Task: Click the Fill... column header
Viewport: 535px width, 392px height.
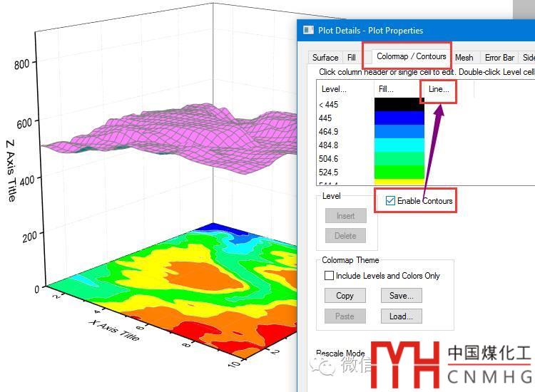Action: pyautogui.click(x=386, y=89)
